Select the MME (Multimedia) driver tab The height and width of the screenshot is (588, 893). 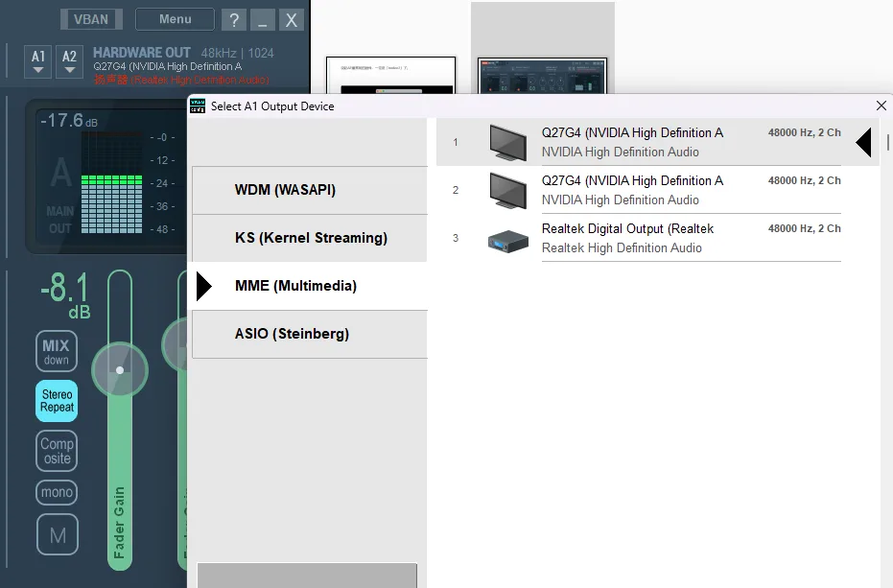coord(310,286)
